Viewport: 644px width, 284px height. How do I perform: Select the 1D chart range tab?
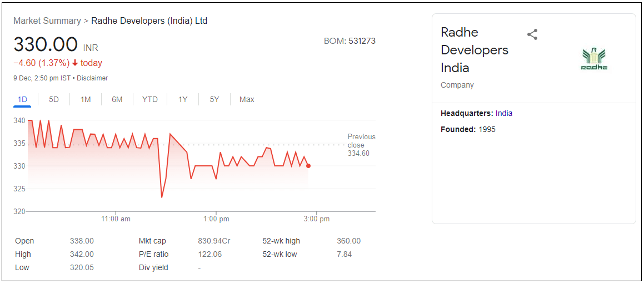tap(22, 99)
